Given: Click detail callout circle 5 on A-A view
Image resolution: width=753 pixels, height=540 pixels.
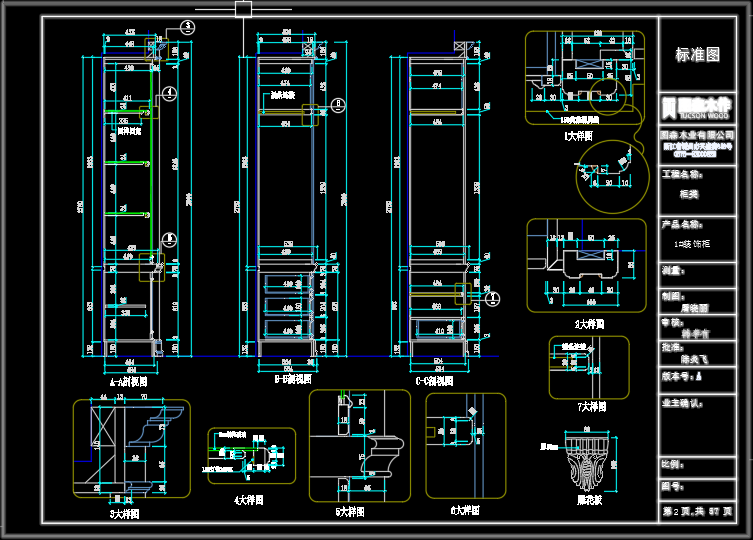Looking at the screenshot, I should (169, 239).
